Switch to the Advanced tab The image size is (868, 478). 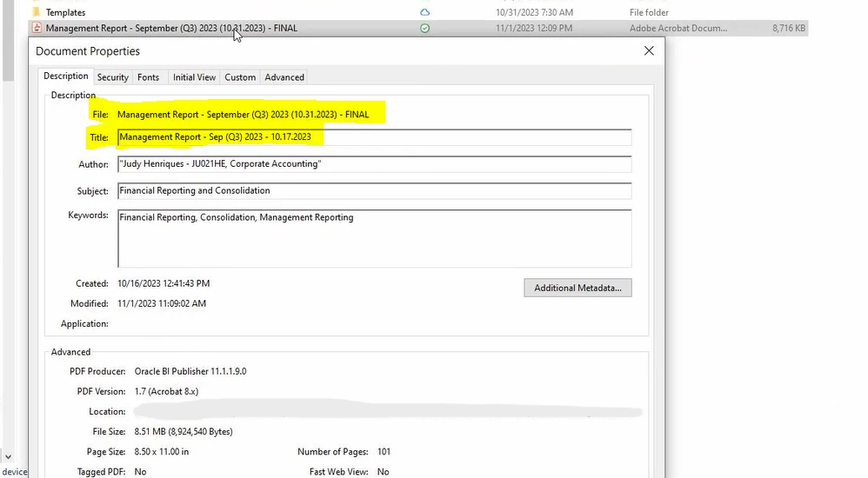(x=284, y=77)
